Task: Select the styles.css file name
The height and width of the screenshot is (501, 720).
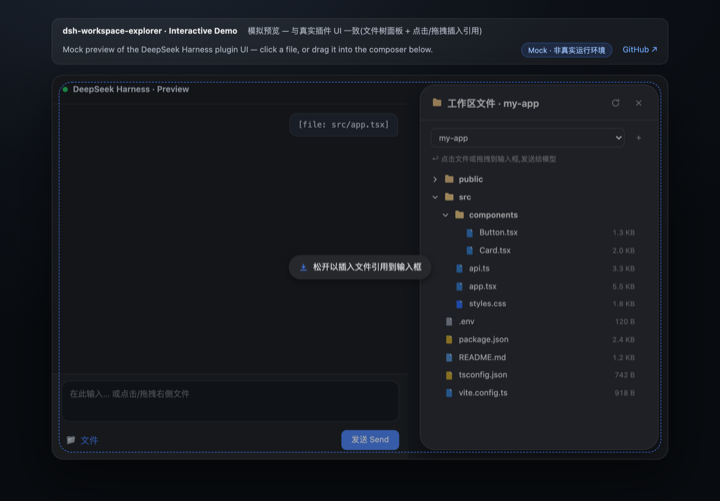Action: click(487, 304)
